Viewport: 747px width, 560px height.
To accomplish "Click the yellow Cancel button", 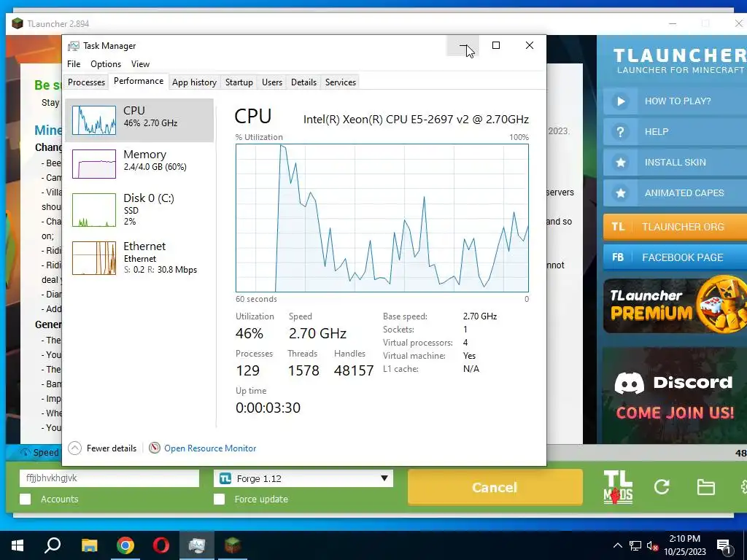I will [495, 487].
